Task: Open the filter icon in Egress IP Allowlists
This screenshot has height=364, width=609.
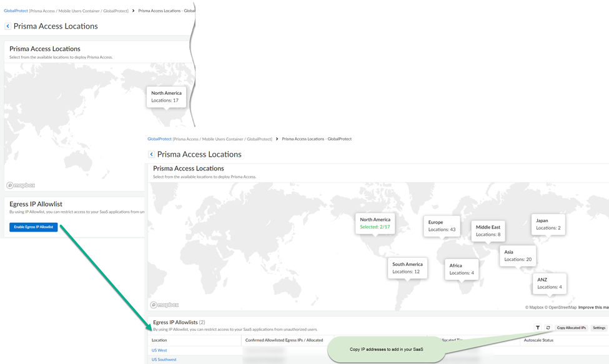Action: (x=538, y=328)
